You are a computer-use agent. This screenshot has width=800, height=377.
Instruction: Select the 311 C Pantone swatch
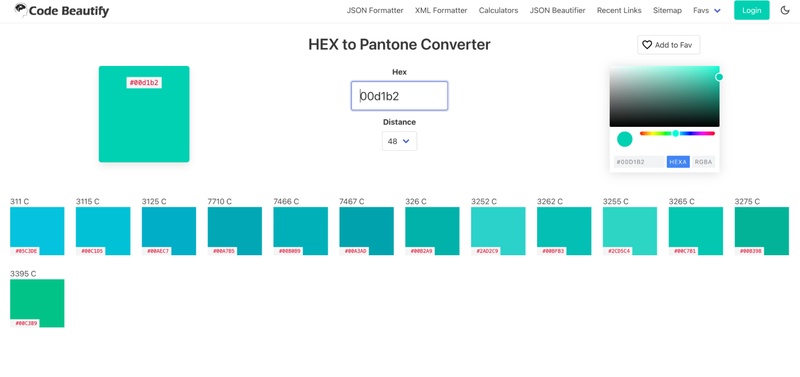point(37,231)
